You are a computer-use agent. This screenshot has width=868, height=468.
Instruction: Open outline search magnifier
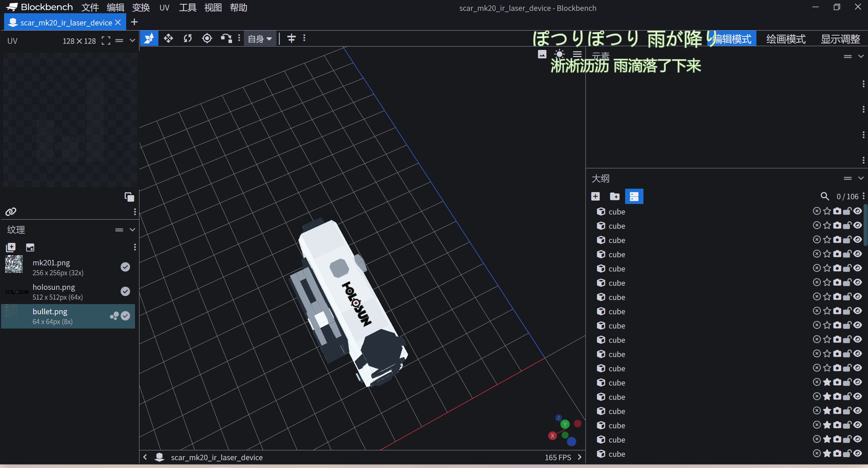click(825, 196)
